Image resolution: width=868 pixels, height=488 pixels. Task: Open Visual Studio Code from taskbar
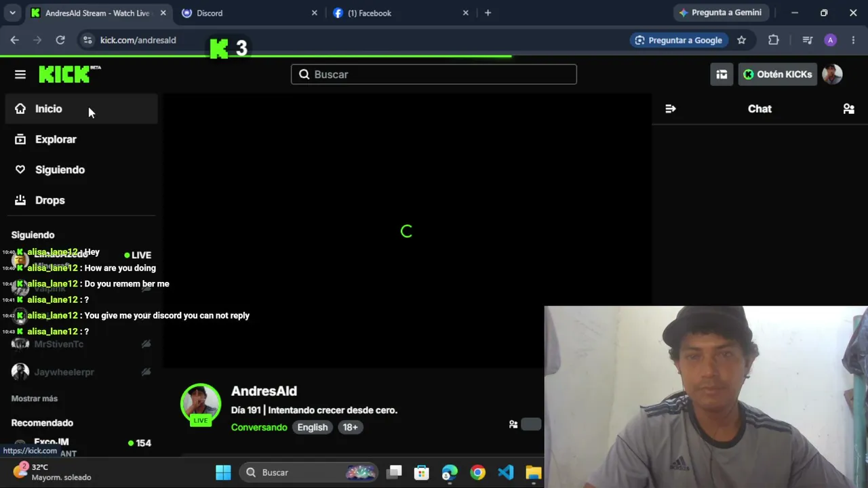tap(506, 472)
